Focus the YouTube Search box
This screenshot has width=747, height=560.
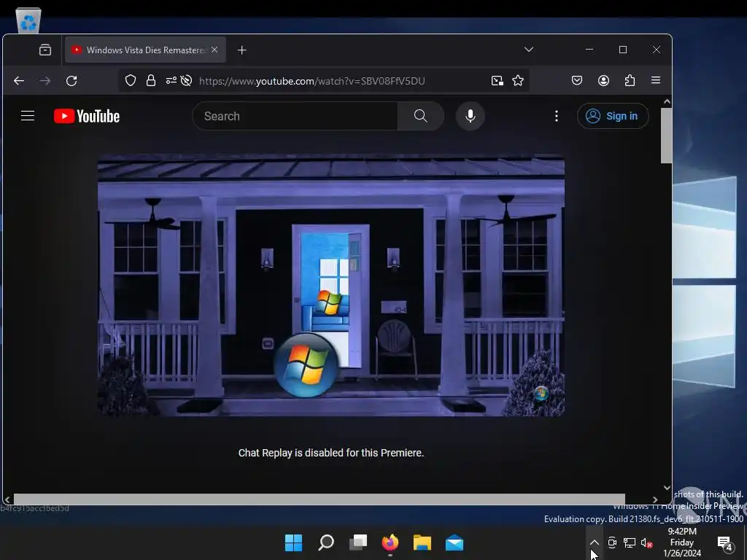(295, 116)
